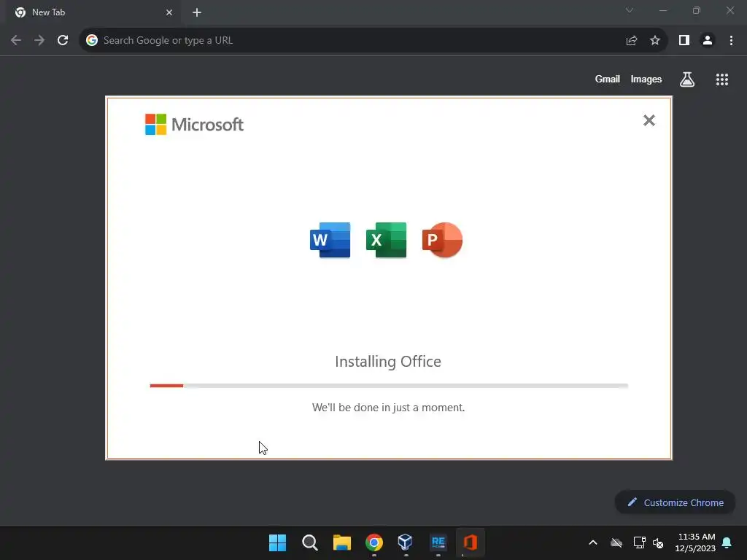
Task: Switch to Office installer in taskbar
Action: click(471, 542)
